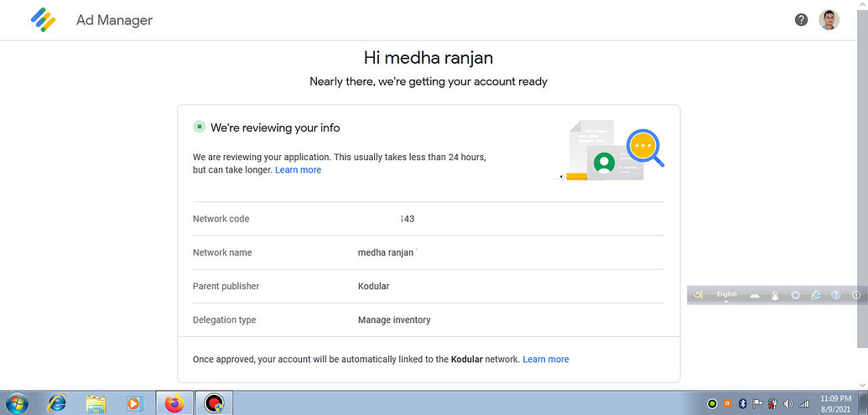Open the gear settings icon on language bar
Image resolution: width=868 pixels, height=415 pixels.
click(x=796, y=295)
